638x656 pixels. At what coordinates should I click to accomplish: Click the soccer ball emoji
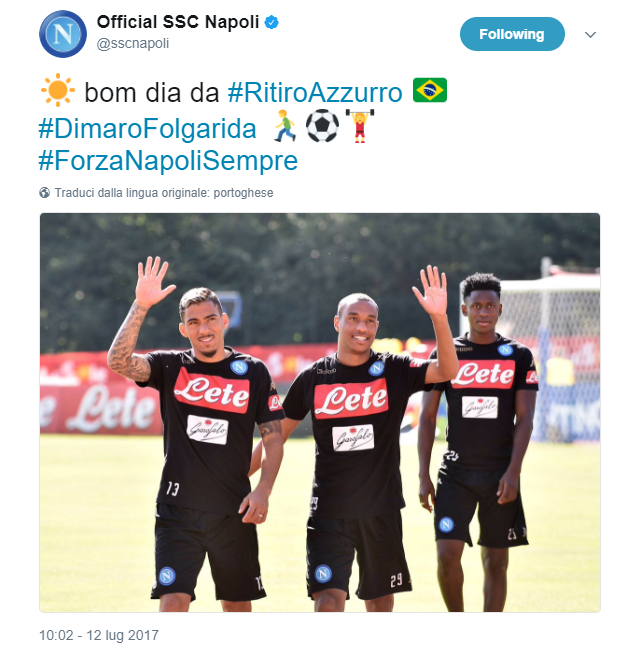[x=323, y=126]
